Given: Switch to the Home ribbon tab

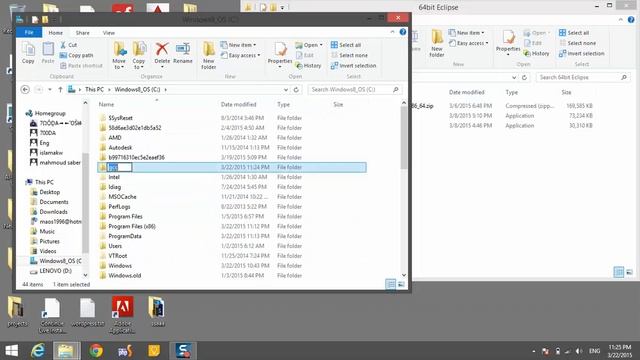Looking at the screenshot, I should pos(56,32).
